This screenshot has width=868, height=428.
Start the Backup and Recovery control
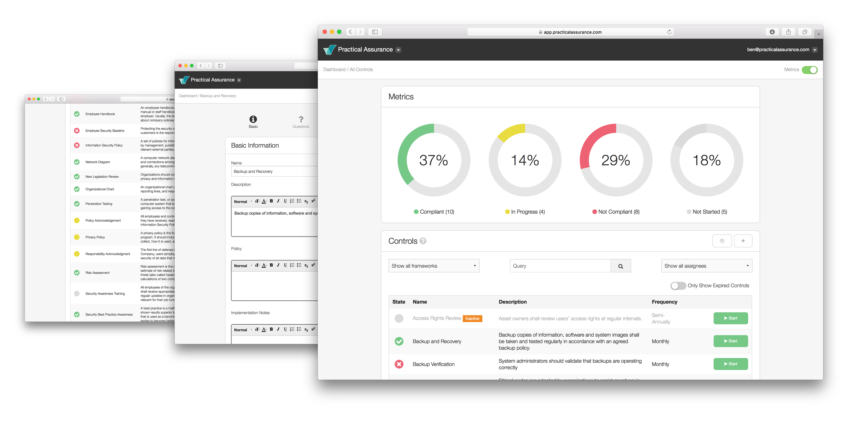(x=731, y=341)
